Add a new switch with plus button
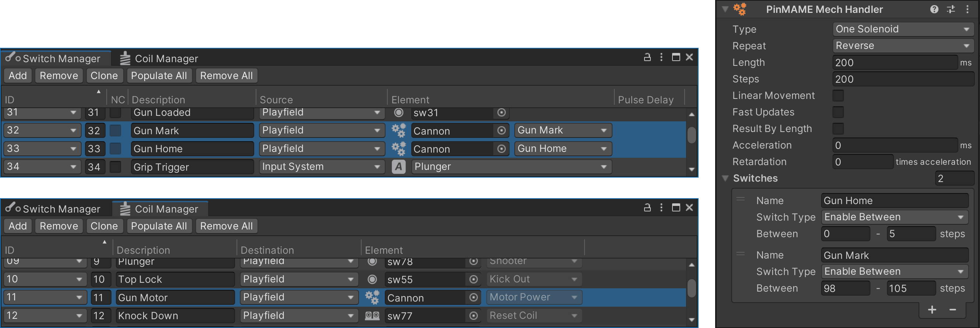Screen dimensions: 980x328 click(932, 310)
